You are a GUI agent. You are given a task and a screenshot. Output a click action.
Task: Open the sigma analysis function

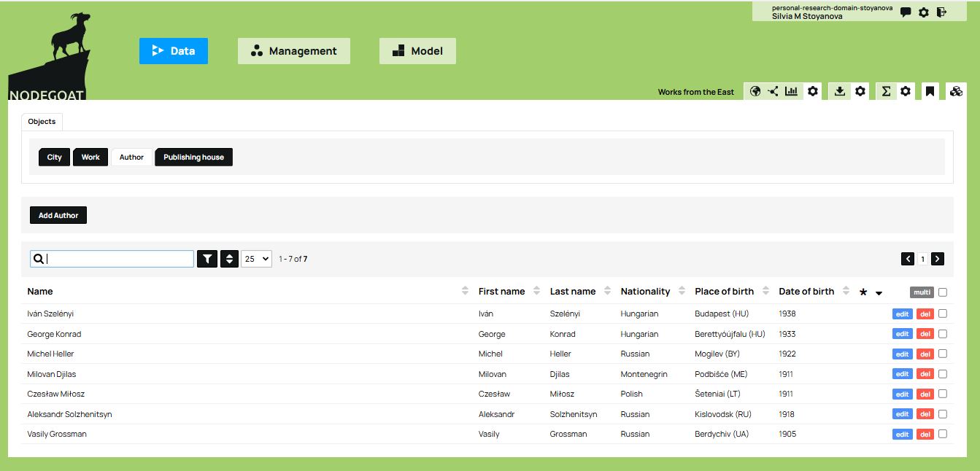pyautogui.click(x=886, y=91)
